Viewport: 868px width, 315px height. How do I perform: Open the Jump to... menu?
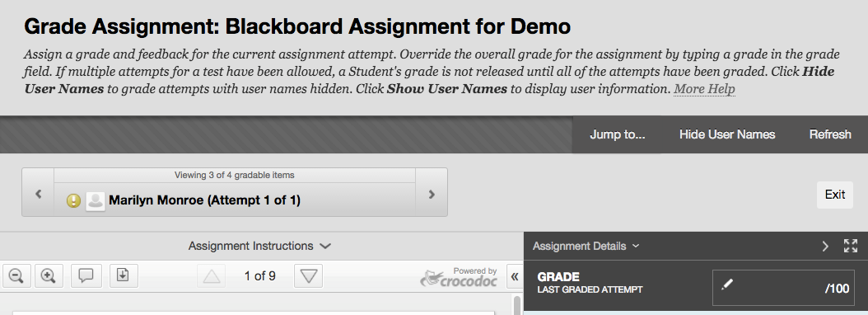[x=617, y=134]
